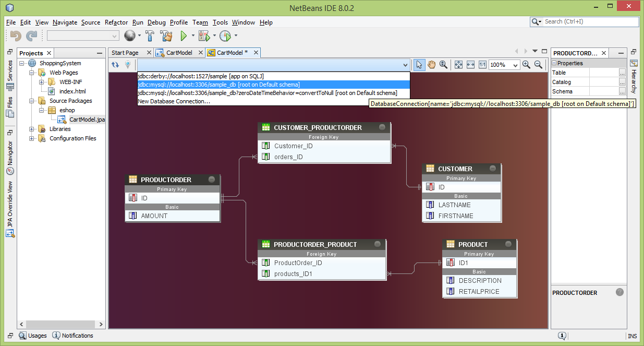The width and height of the screenshot is (644, 346).
Task: Run the project with green play icon
Action: point(184,36)
